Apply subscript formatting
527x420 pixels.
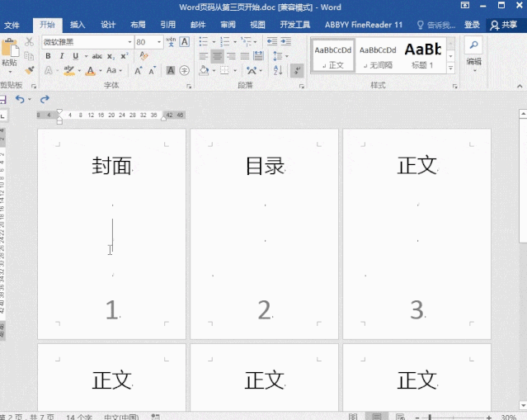(x=111, y=56)
